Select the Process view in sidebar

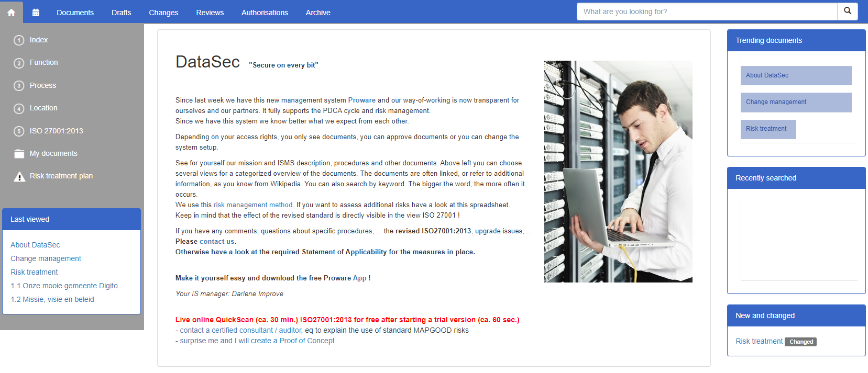pos(43,85)
